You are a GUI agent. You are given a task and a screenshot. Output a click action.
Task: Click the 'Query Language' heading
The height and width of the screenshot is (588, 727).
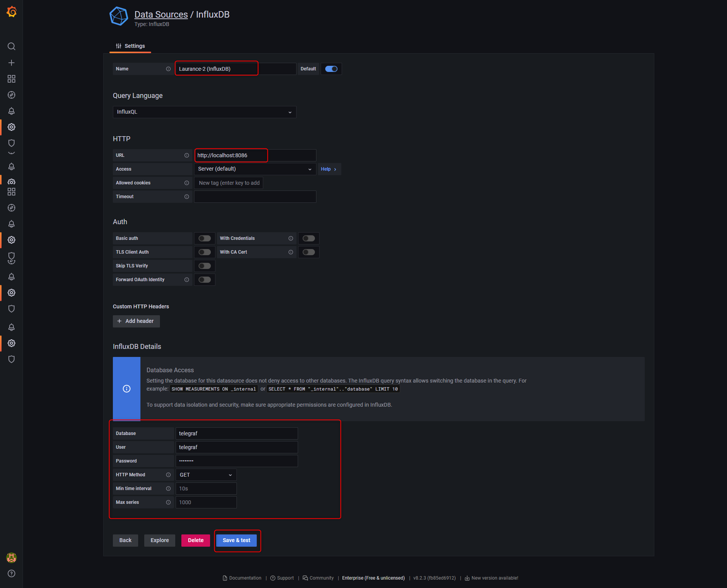tap(138, 96)
